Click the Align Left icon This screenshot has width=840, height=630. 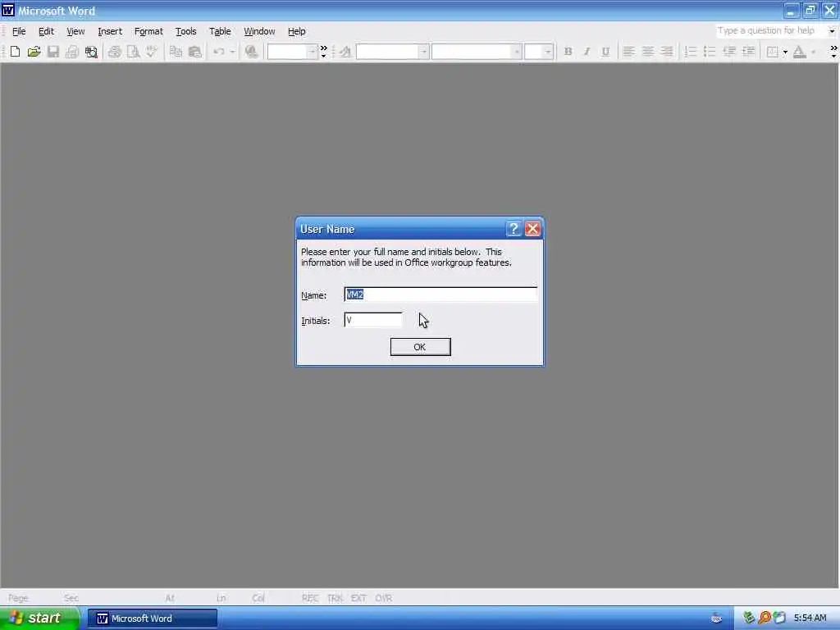(x=628, y=52)
